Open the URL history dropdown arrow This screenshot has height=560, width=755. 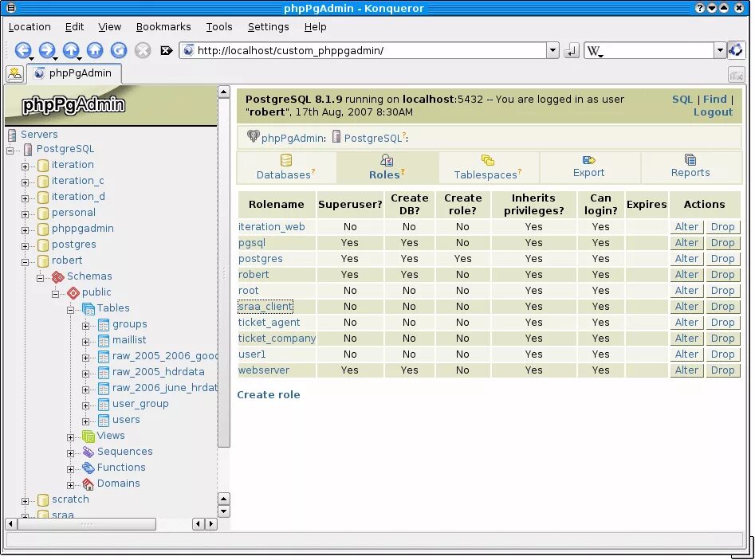click(552, 50)
